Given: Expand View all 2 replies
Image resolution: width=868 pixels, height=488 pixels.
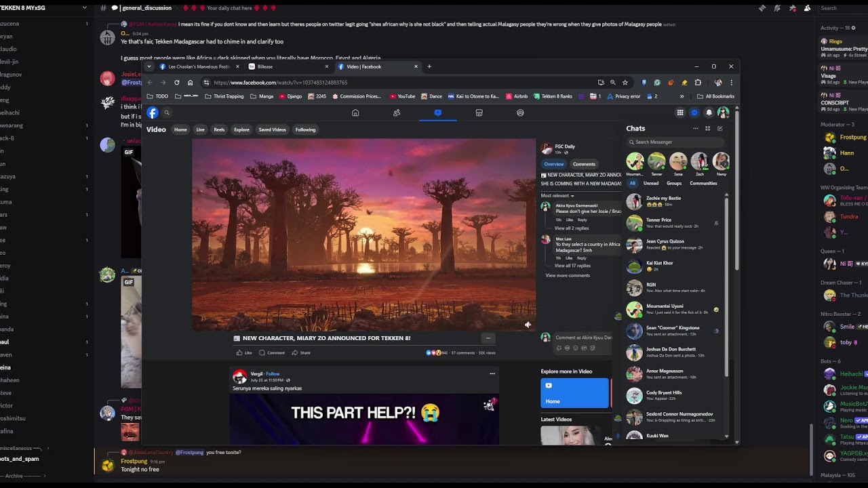Looking at the screenshot, I should point(572,228).
